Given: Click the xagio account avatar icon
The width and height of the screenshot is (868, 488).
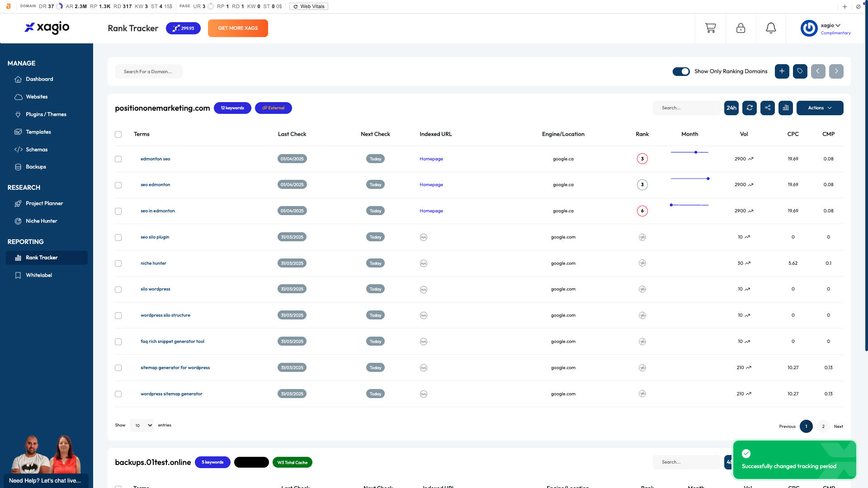Looking at the screenshot, I should (x=809, y=28).
